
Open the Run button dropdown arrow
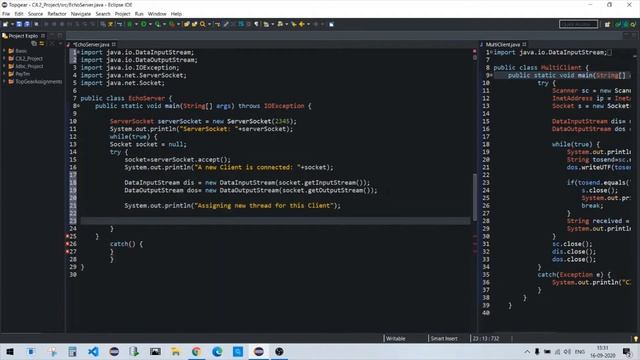click(x=150, y=24)
